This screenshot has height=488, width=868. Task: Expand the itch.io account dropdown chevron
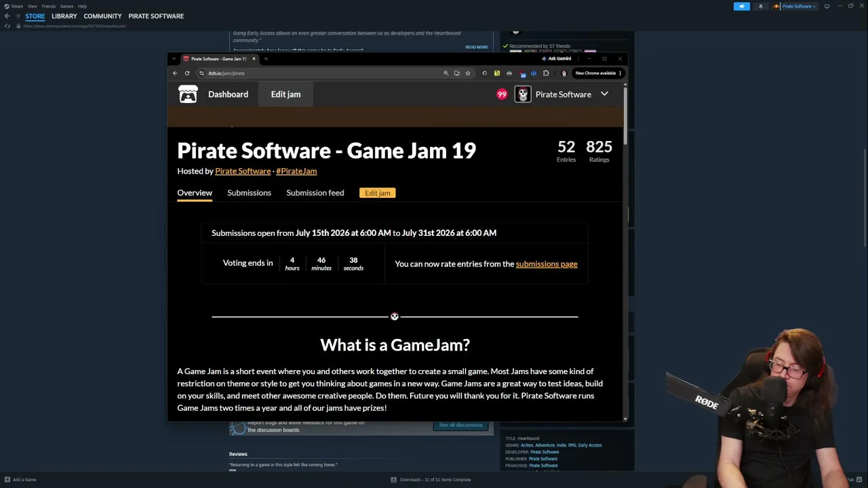pyautogui.click(x=604, y=94)
